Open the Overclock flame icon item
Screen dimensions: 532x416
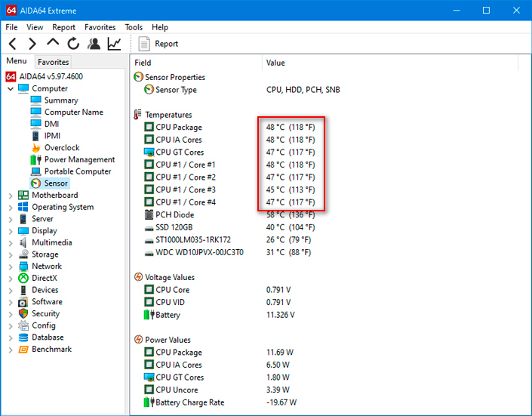point(35,148)
